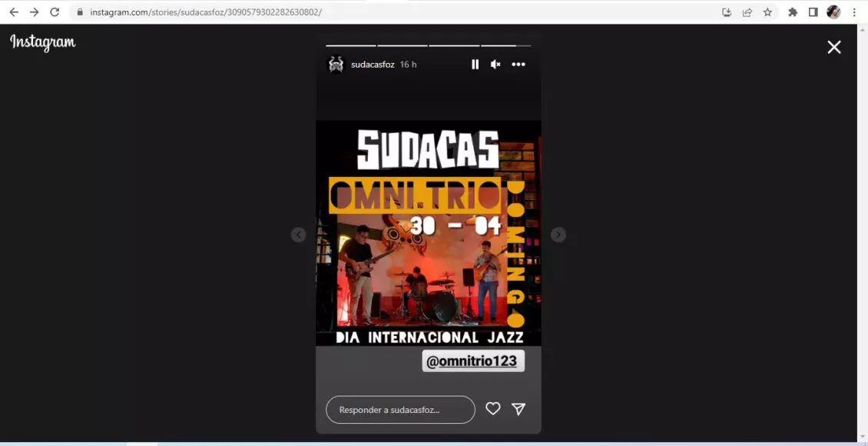Close the story viewer
Image resolution: width=868 pixels, height=446 pixels.
pos(833,48)
